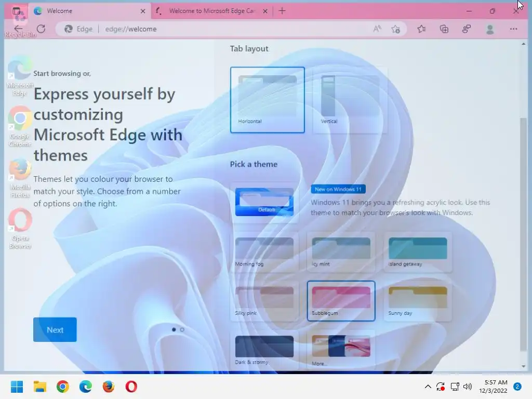Screen dimensions: 532x399
Task: Open Settings and more menu
Action: pos(513,29)
